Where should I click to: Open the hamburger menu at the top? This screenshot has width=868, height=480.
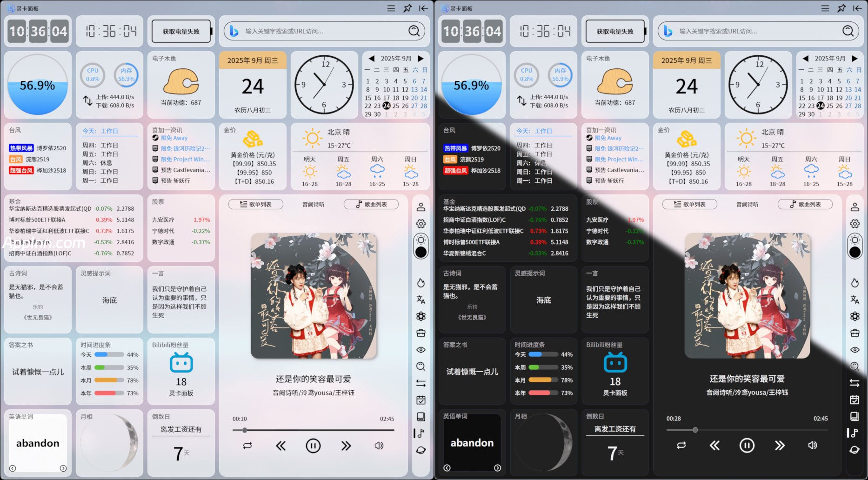tap(391, 8)
